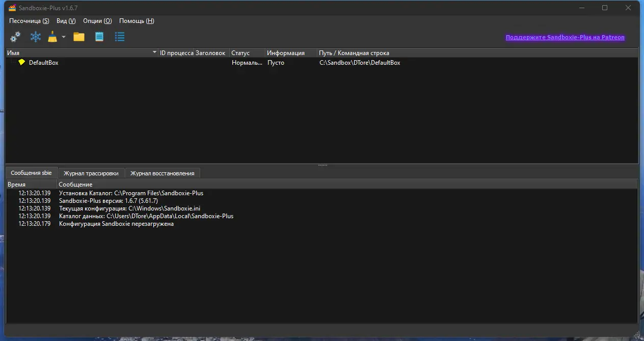The height and width of the screenshot is (341, 644).
Task: Click the Имя column sort arrow
Action: 154,53
